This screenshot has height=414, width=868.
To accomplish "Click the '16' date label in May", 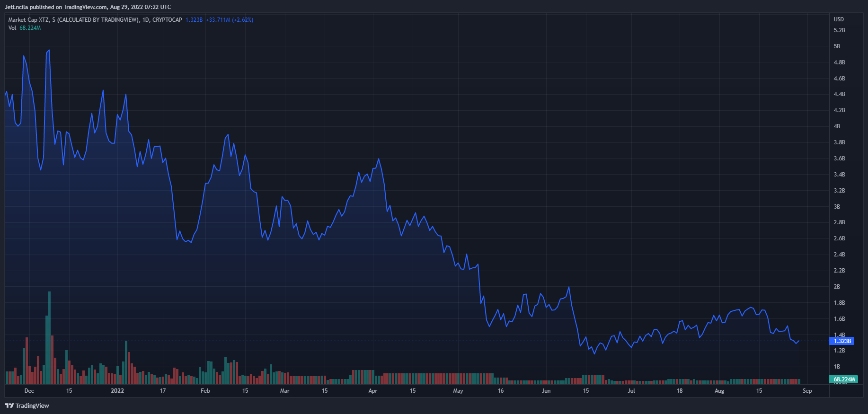I will coord(501,391).
